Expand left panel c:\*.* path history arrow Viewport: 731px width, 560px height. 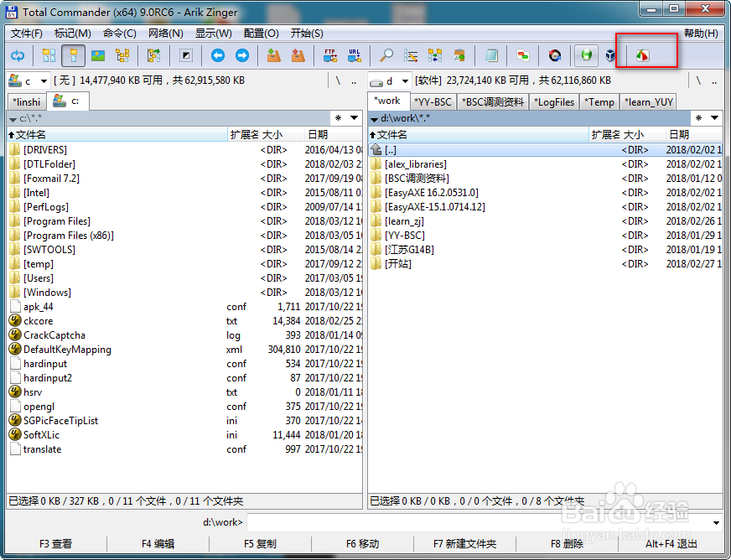click(x=13, y=119)
